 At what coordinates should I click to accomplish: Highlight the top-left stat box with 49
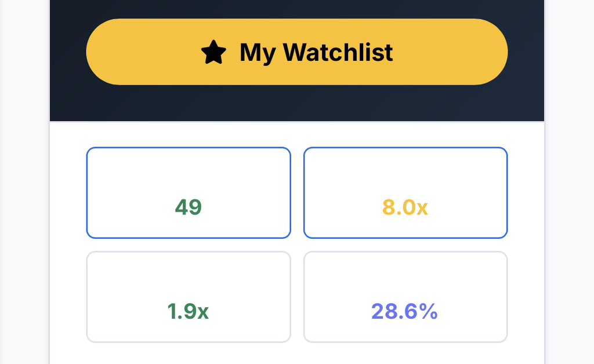point(189,192)
